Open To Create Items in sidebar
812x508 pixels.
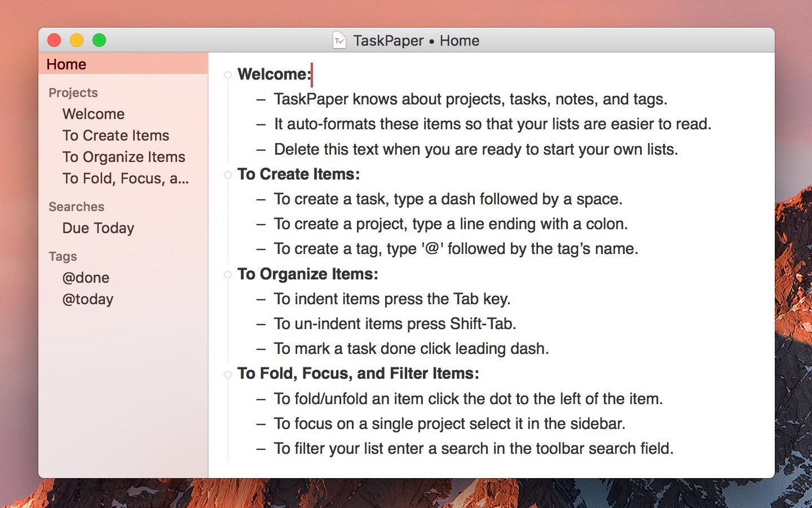116,135
